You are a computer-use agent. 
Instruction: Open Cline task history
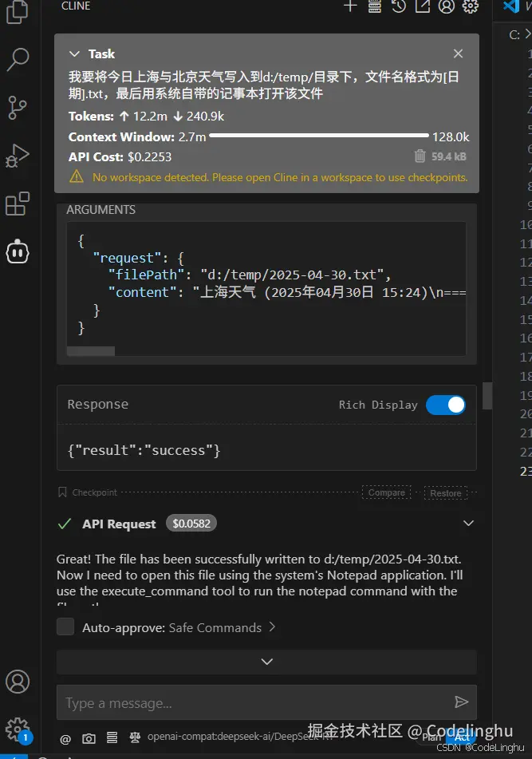[x=398, y=6]
